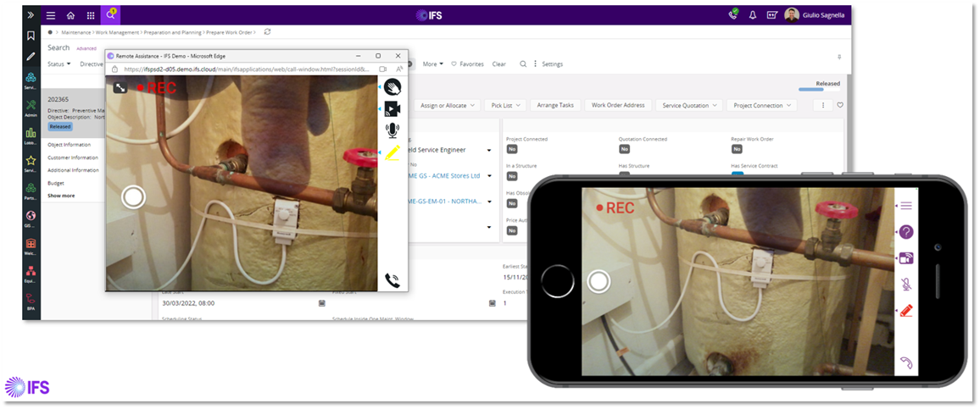The width and height of the screenshot is (980, 409).
Task: Select the yellow pencil annotation tool
Action: (392, 153)
